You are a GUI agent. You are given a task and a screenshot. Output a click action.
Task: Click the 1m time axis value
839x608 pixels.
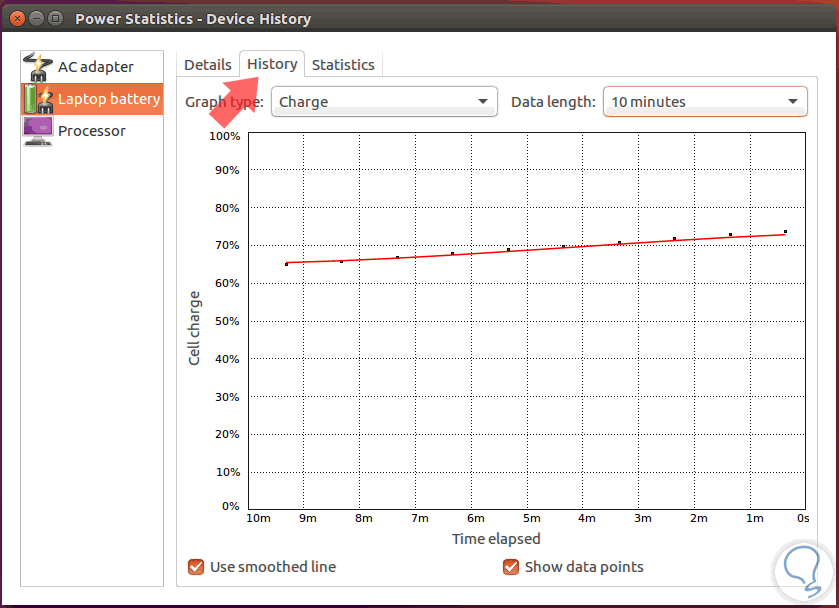[755, 518]
